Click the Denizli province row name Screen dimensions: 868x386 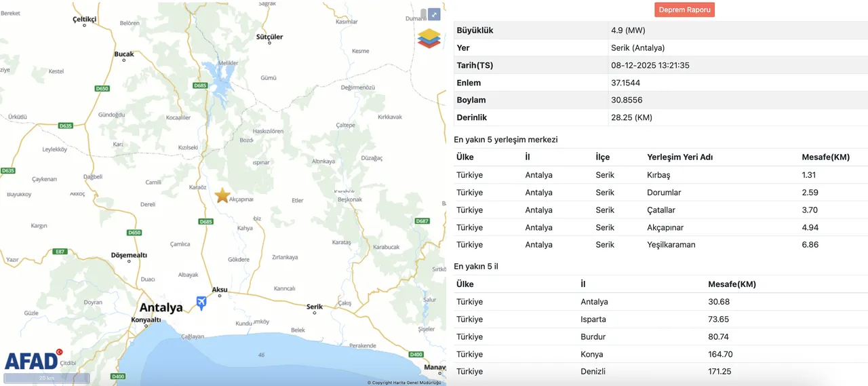(x=593, y=371)
